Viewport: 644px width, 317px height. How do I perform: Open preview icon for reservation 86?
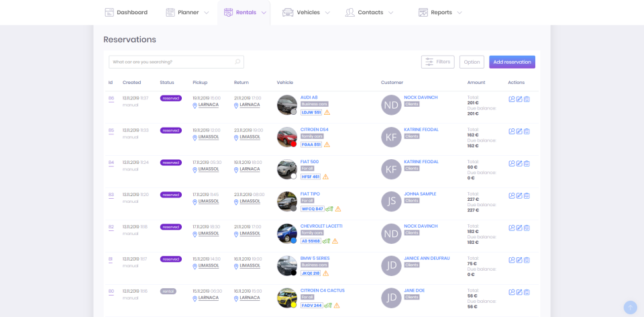click(x=511, y=99)
